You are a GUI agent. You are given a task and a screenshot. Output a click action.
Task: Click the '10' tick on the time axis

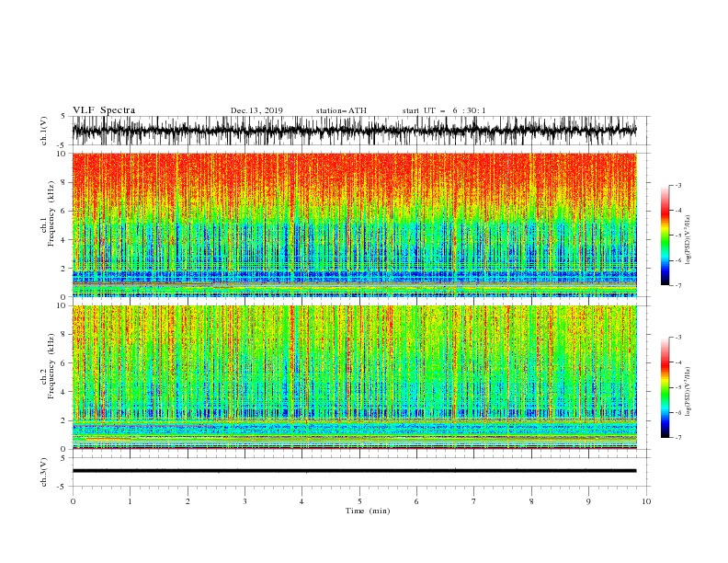point(646,501)
